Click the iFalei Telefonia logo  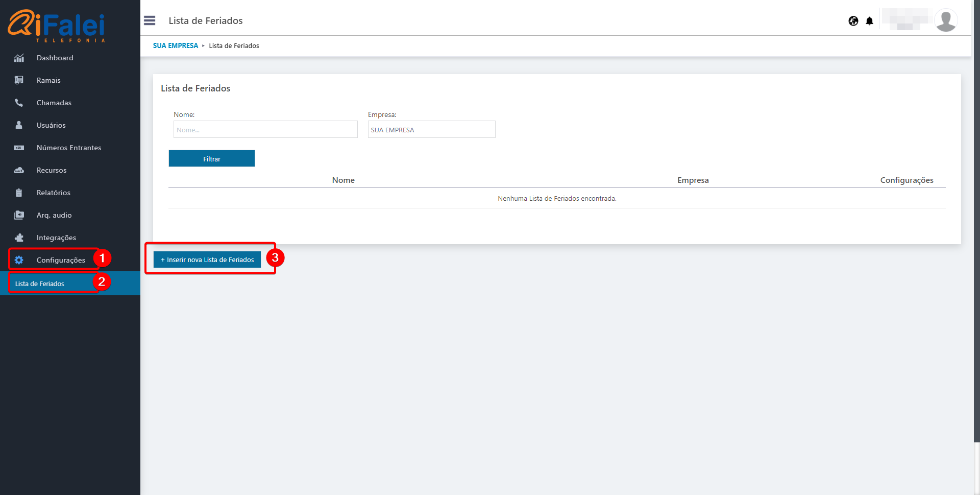pyautogui.click(x=56, y=26)
